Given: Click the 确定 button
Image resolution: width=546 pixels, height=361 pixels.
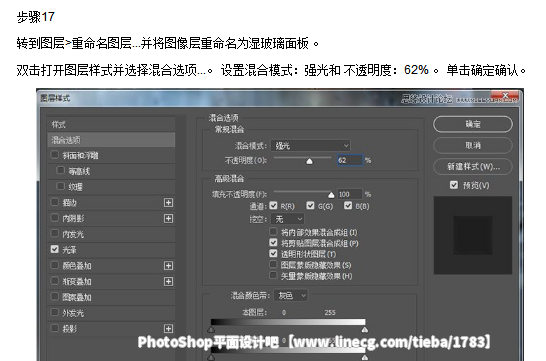Looking at the screenshot, I should pos(473,124).
